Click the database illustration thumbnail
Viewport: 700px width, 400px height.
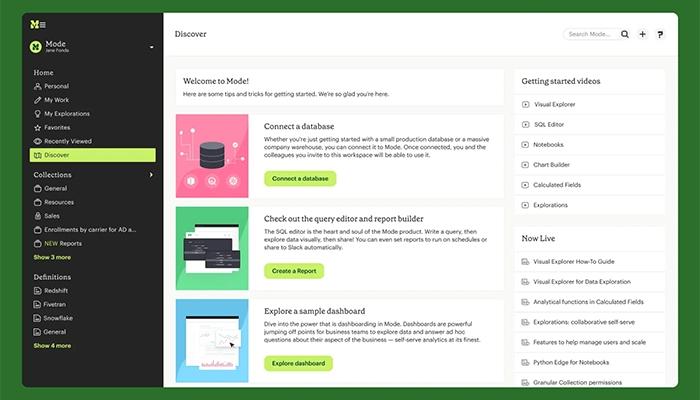[x=212, y=154]
